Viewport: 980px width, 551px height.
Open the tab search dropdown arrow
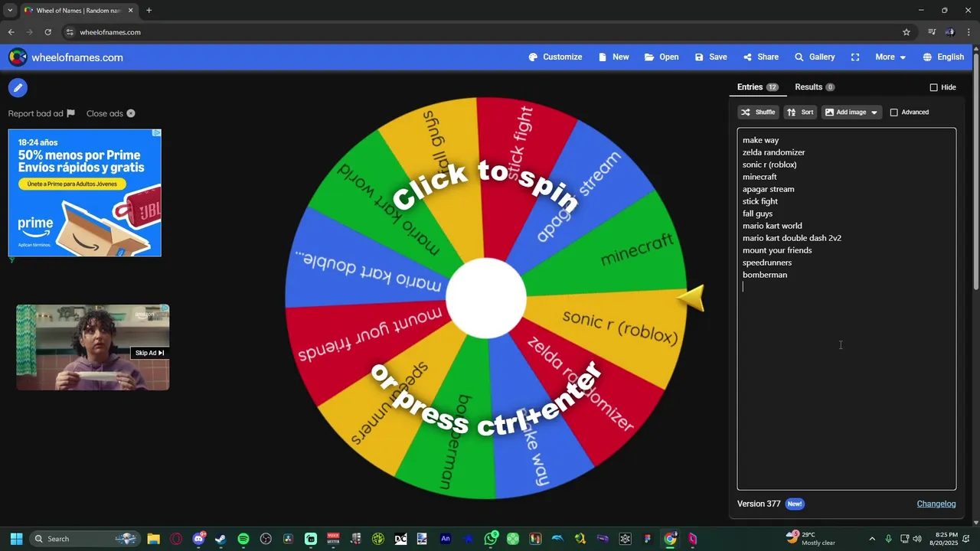[10, 11]
